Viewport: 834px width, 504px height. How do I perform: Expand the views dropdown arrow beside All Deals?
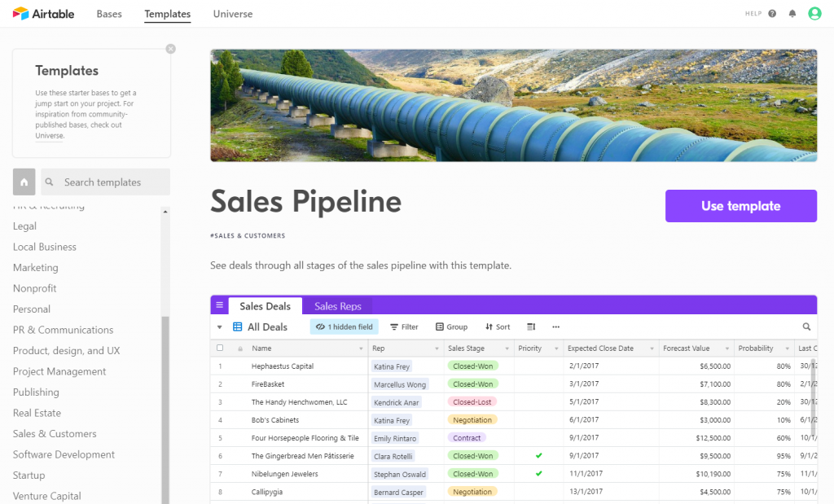[220, 327]
